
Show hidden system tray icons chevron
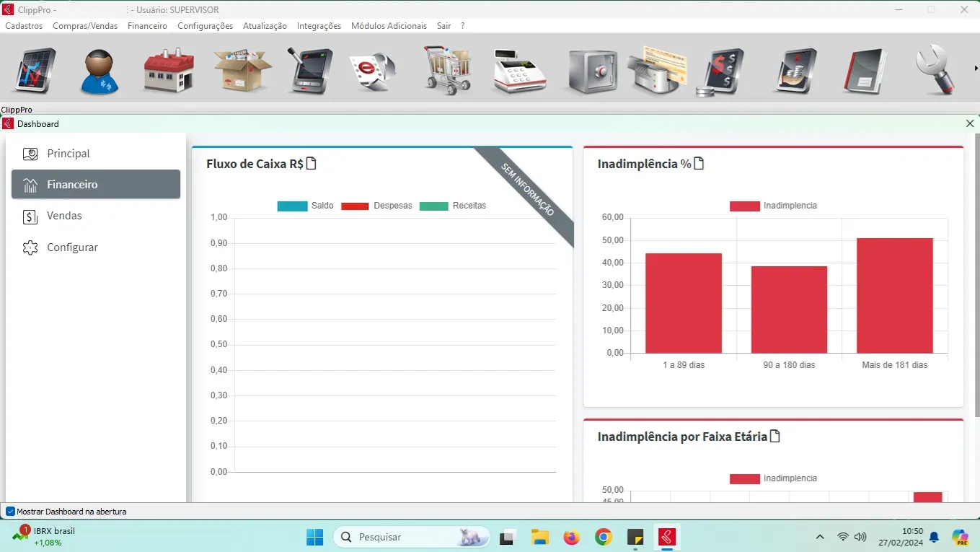click(x=819, y=537)
